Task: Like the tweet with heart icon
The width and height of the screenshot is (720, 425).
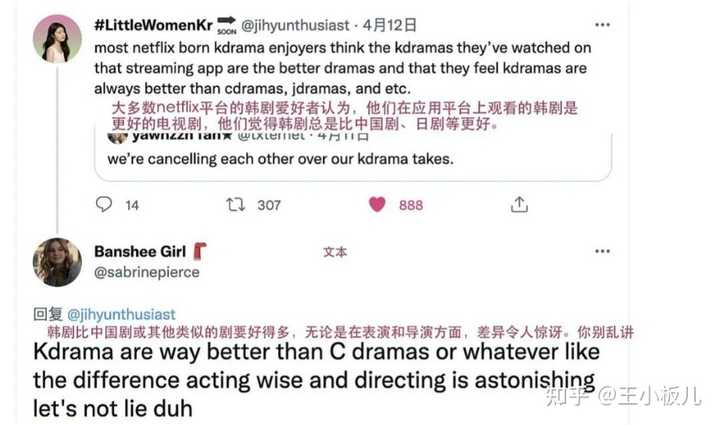Action: [377, 204]
